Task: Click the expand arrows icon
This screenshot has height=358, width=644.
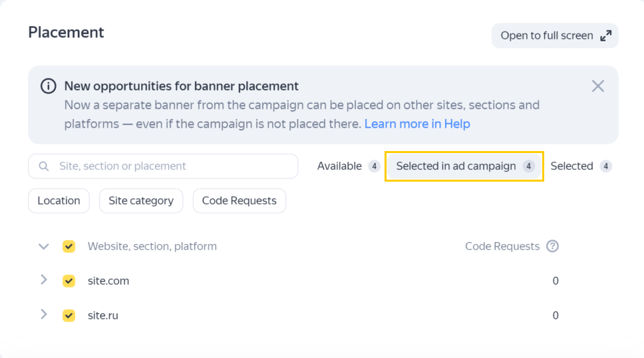Action: [x=605, y=36]
